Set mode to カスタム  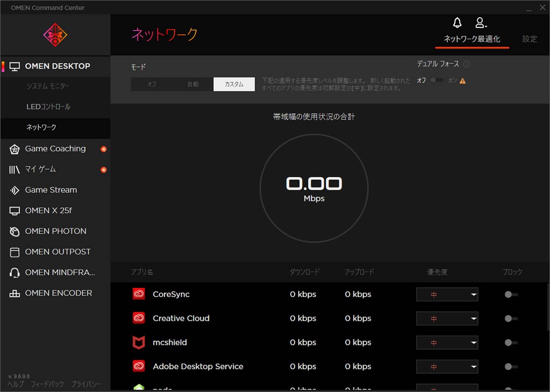[x=234, y=84]
